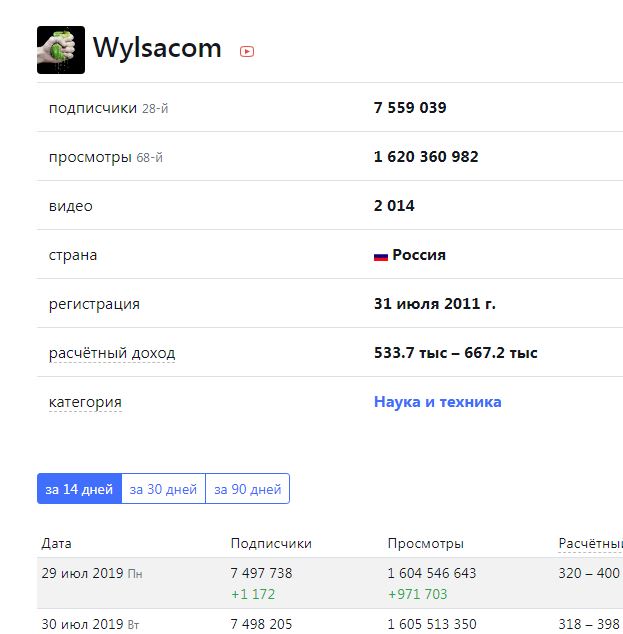
Task: Click the subscribers cell 7 497 738
Action: point(261,573)
